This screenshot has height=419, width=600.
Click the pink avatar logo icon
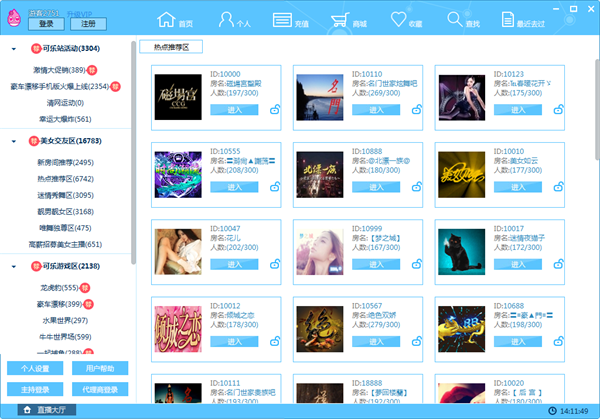14,18
